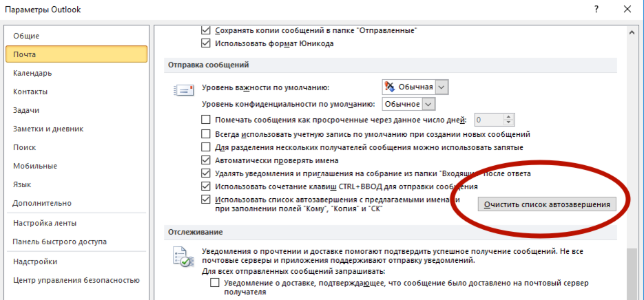
Task: Toggle deleting meeting notifications after reply
Action: (x=205, y=173)
